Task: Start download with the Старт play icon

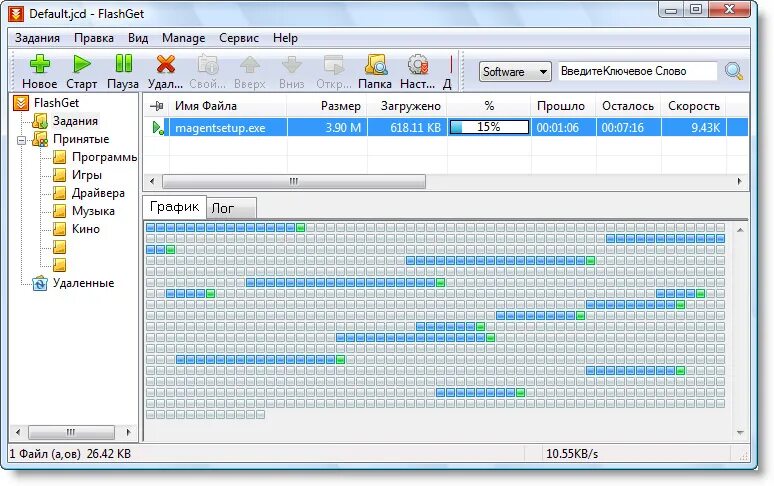Action: pos(81,65)
